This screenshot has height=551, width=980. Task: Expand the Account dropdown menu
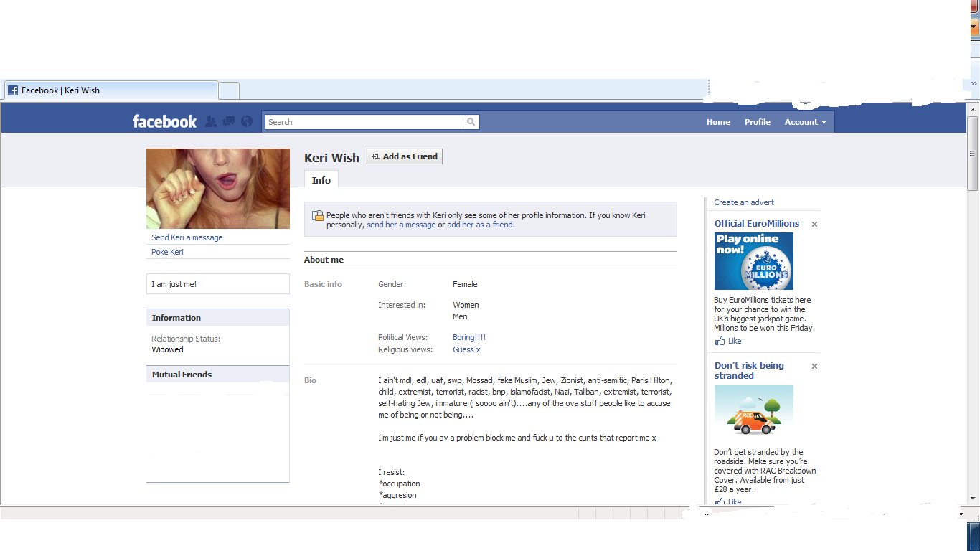[x=805, y=122]
